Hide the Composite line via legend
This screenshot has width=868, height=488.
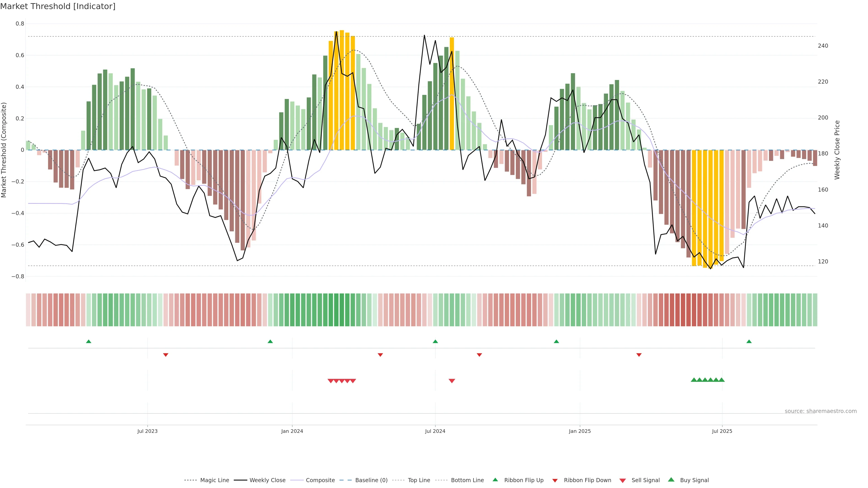tap(320, 480)
